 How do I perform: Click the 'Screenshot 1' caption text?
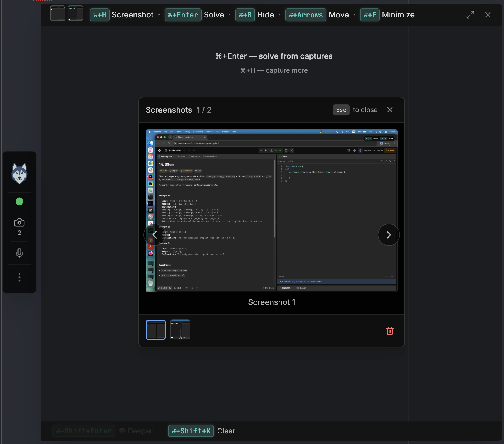pos(272,302)
